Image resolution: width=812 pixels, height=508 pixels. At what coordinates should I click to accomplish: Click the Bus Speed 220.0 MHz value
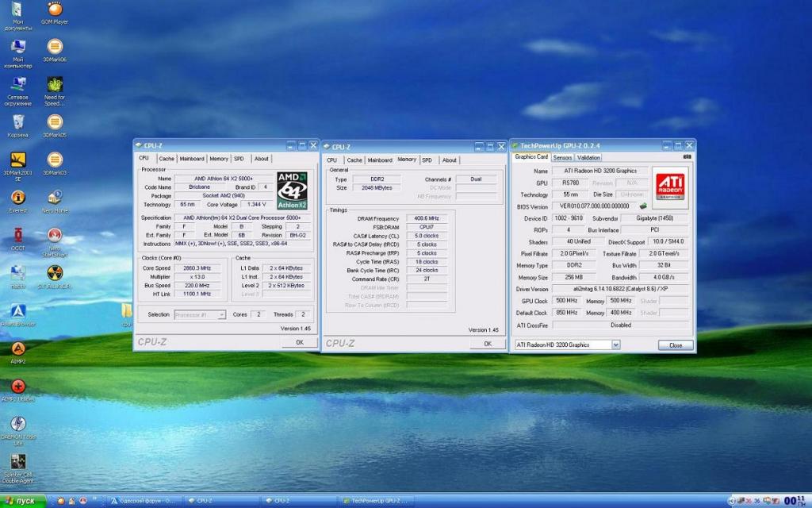[x=197, y=285]
